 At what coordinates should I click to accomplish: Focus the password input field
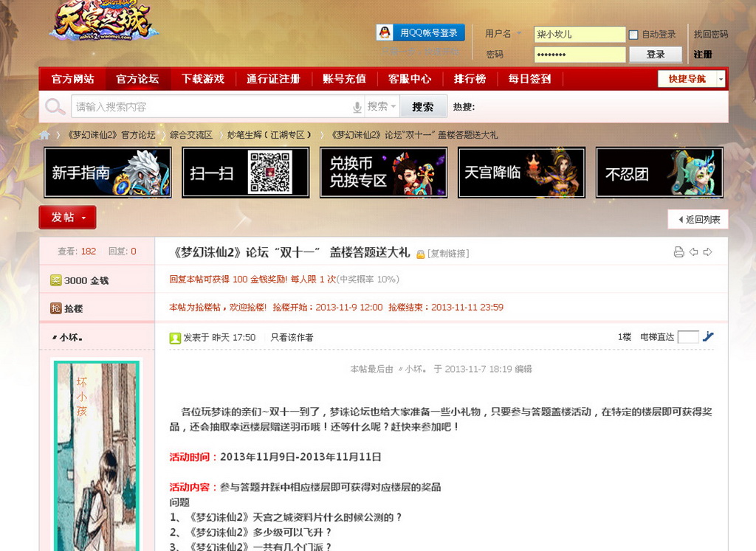pos(580,55)
